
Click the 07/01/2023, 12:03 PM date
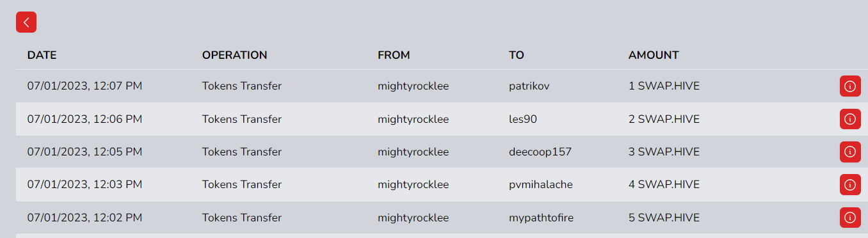[84, 185]
